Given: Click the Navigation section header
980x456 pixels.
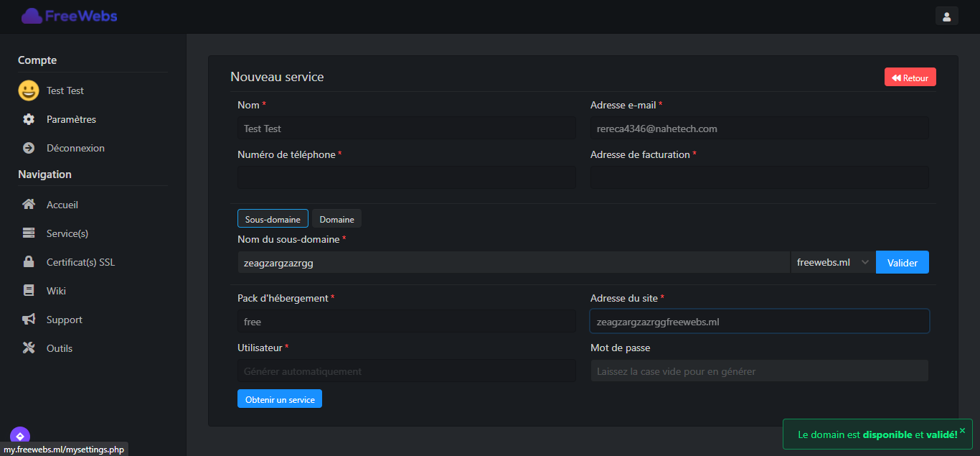Looking at the screenshot, I should click(x=44, y=175).
